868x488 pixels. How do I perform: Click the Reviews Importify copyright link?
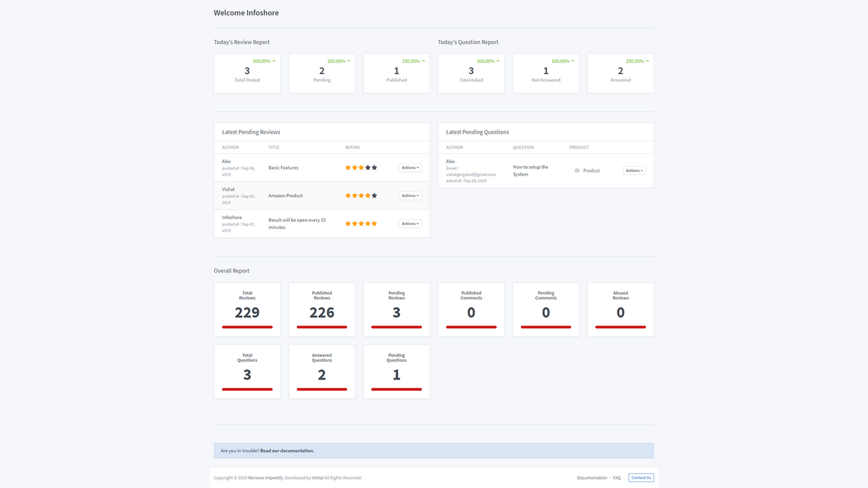pyautogui.click(x=265, y=477)
